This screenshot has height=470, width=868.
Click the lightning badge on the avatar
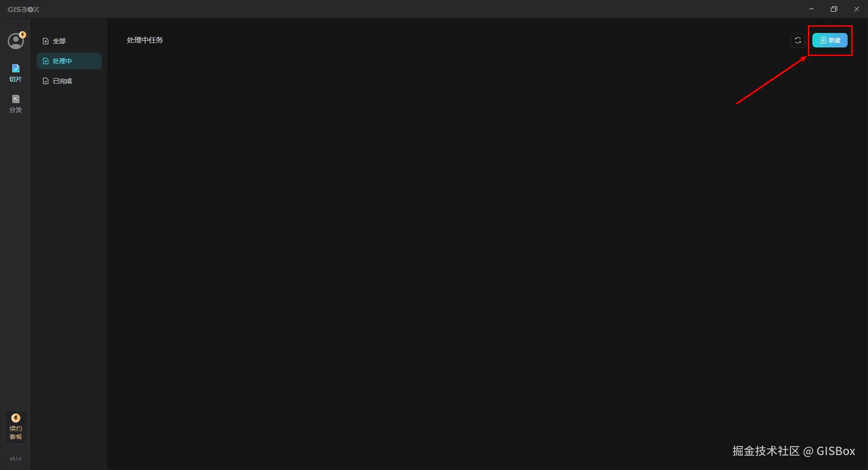coord(23,35)
